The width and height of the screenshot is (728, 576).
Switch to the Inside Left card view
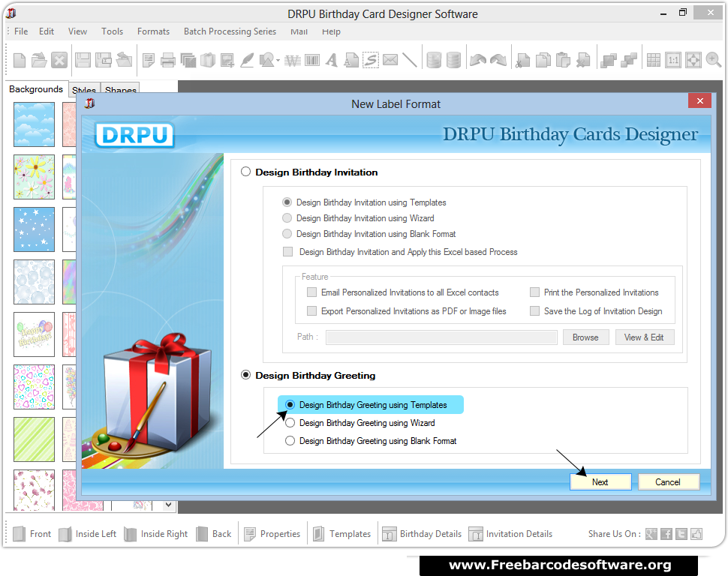coord(88,534)
